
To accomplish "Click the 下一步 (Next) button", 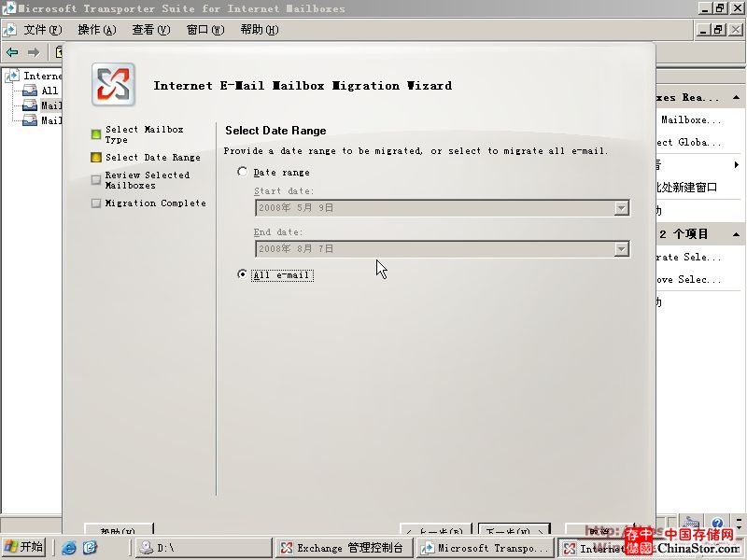I will click(514, 529).
